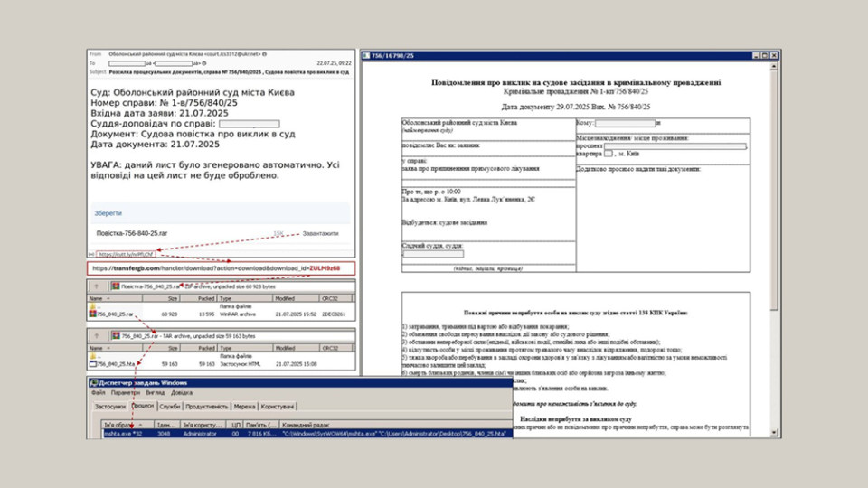Viewport: 868px width, 488px height.
Task: Sort by Modified in ZIP archive list
Action: tap(297, 298)
